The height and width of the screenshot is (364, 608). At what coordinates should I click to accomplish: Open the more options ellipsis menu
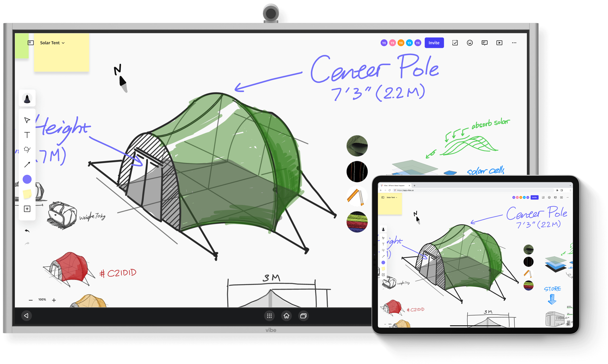[x=514, y=43]
